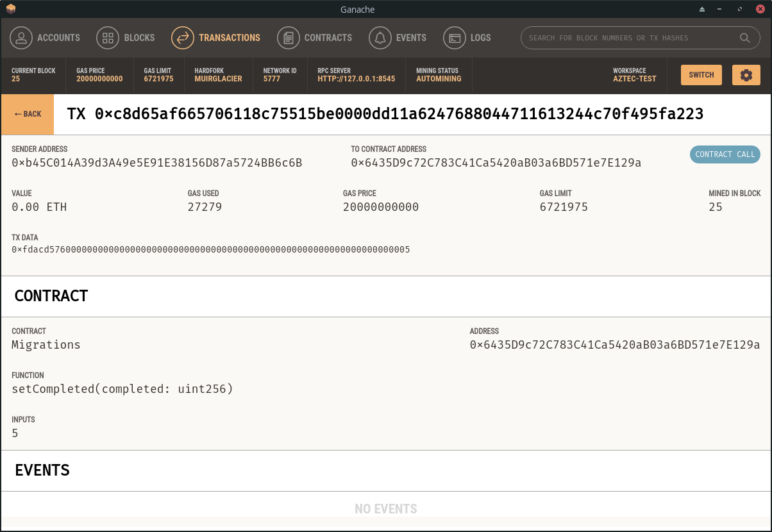Click the contract section address value

tap(615, 345)
